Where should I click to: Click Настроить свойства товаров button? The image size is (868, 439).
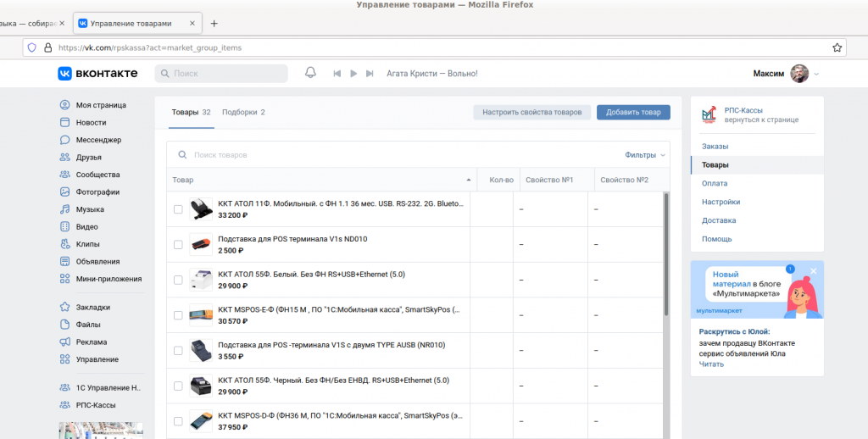click(x=532, y=113)
